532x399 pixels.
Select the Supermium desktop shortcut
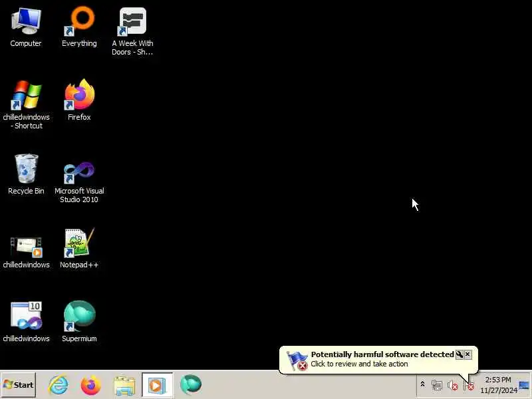(79, 322)
